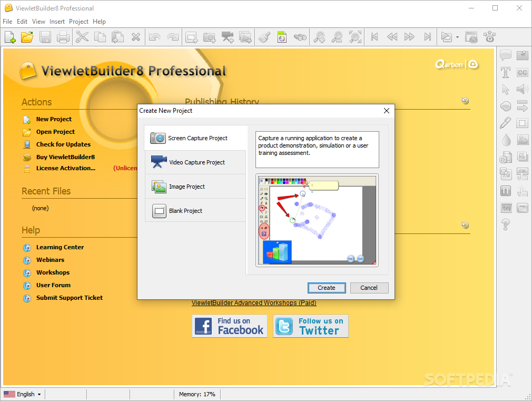Image resolution: width=532 pixels, height=401 pixels.
Task: Click the Cancel button in dialog
Action: [369, 288]
